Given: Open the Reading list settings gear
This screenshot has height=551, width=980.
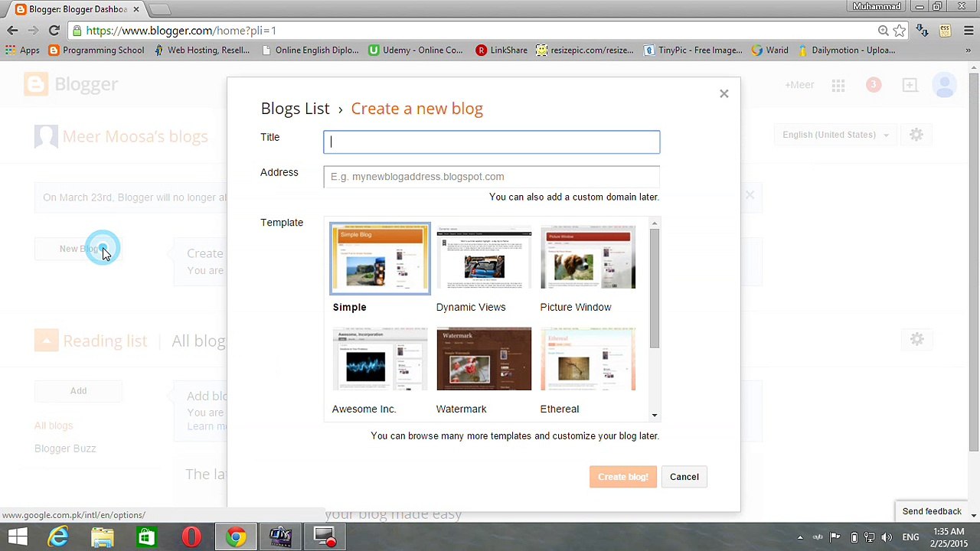Looking at the screenshot, I should pos(917,339).
